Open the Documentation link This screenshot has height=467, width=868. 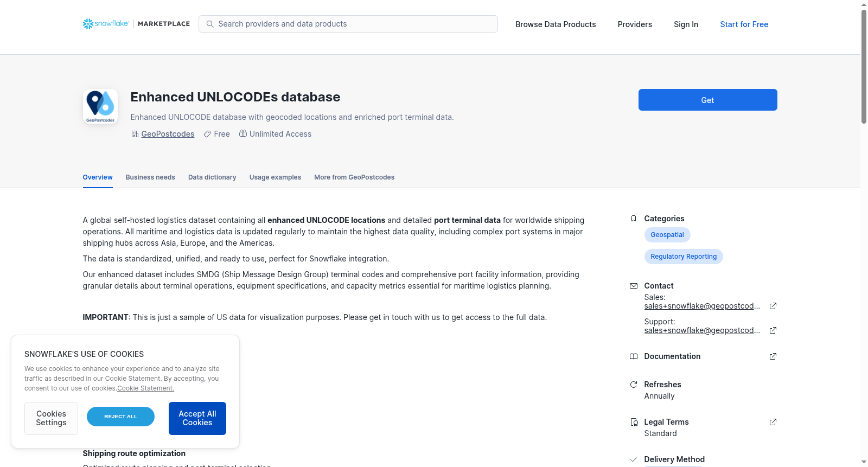click(672, 356)
